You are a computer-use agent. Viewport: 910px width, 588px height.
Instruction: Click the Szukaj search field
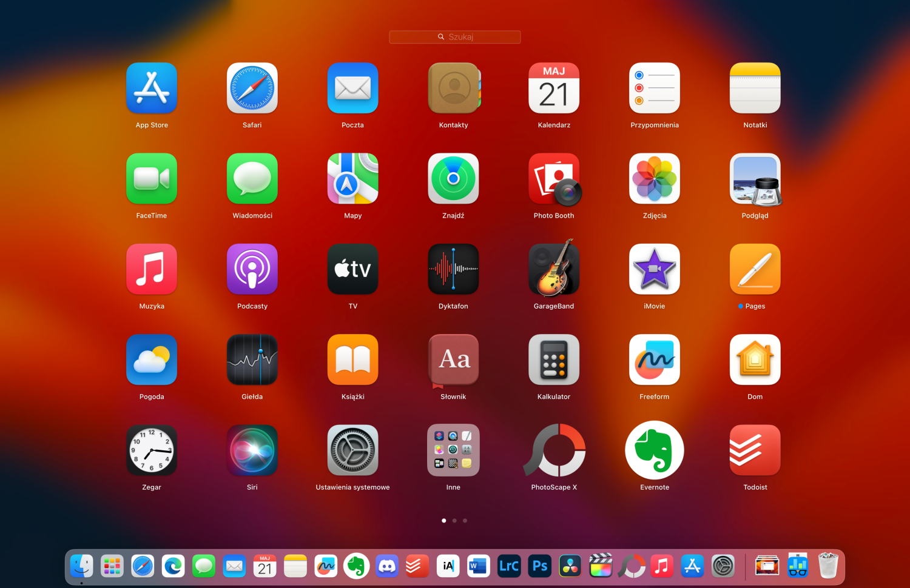pos(455,37)
